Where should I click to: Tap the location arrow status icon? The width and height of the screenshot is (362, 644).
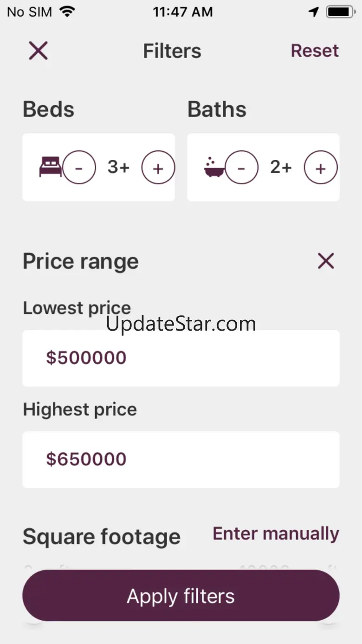[x=314, y=12]
